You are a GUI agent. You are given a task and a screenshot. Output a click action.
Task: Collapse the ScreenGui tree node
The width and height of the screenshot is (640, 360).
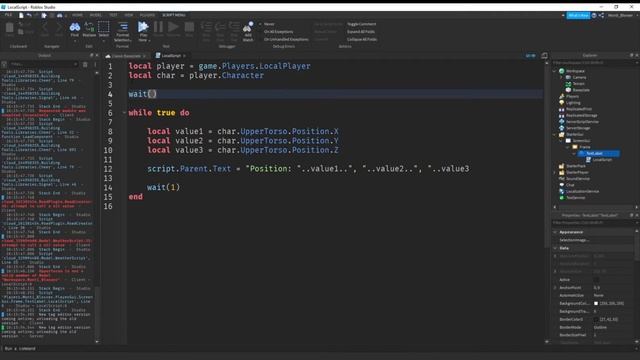561,140
